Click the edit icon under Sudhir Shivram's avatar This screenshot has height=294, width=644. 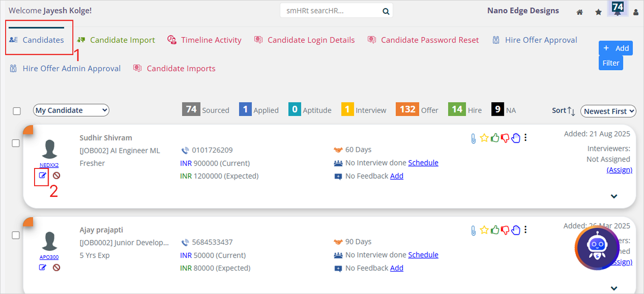[42, 175]
